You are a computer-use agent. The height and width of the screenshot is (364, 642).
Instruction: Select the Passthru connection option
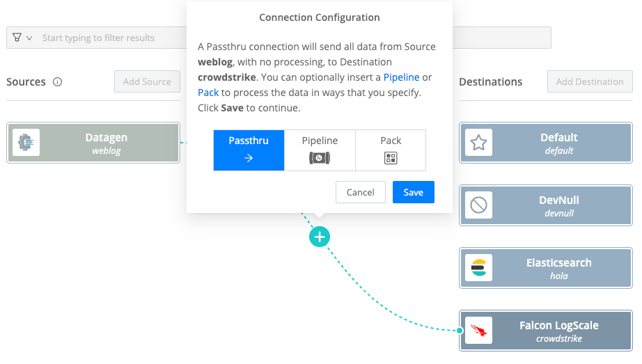249,150
